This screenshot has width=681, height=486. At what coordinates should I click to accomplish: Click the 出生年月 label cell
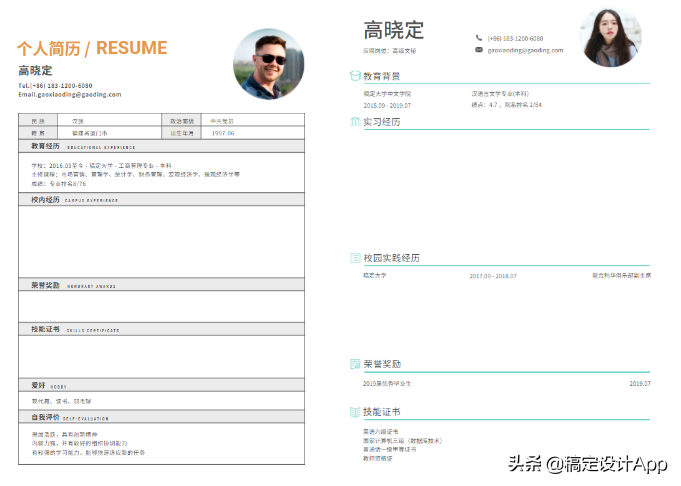click(x=182, y=133)
